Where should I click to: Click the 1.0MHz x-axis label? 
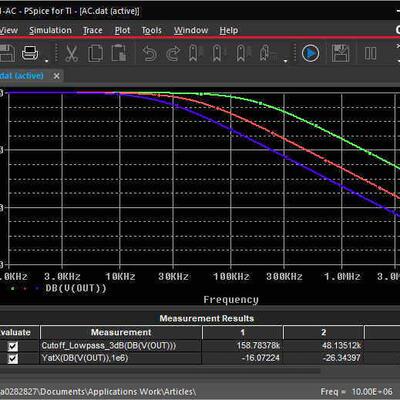[342, 277]
